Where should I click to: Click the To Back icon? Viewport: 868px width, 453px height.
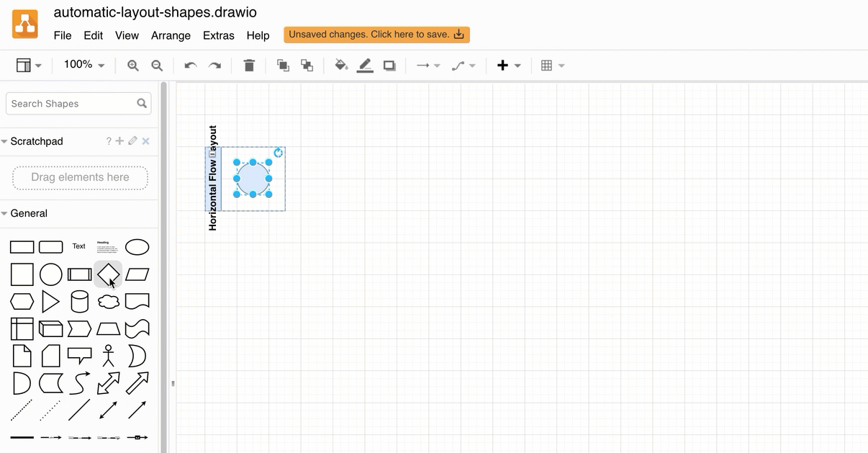(x=307, y=65)
